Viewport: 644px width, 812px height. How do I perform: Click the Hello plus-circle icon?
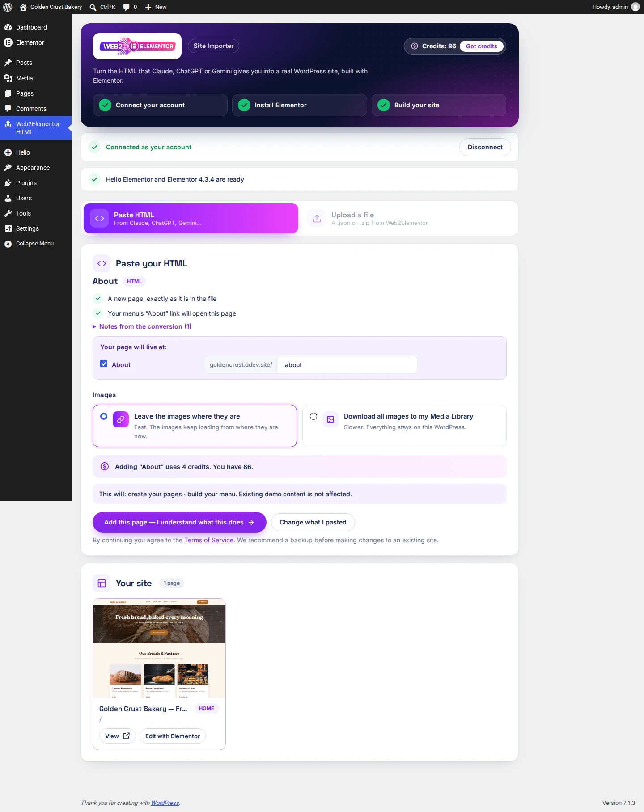(8, 152)
